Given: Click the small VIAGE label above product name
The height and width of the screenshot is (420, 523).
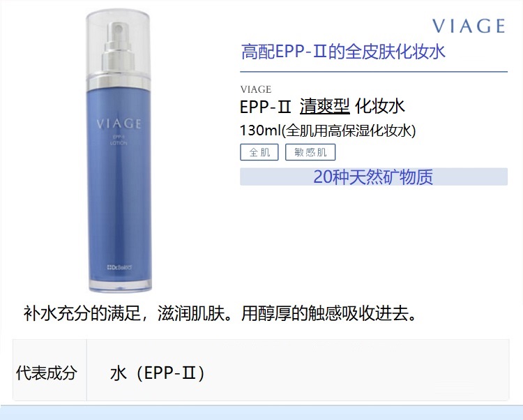Looking at the screenshot, I should click(x=256, y=89).
